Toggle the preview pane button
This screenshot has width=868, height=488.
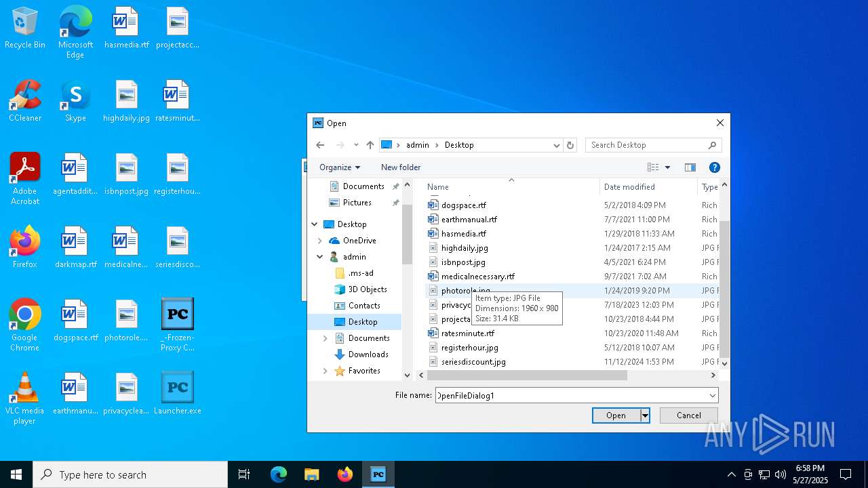690,167
